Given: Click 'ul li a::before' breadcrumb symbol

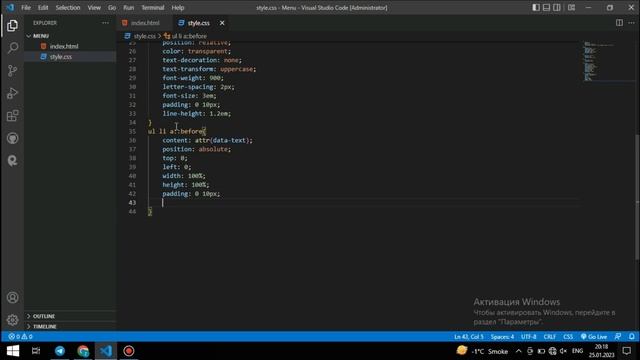Looking at the screenshot, I should click(x=189, y=36).
